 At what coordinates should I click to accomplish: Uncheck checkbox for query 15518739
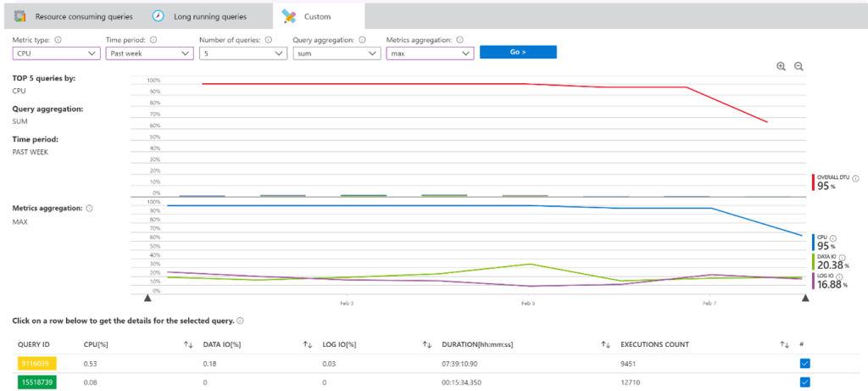pos(805,383)
